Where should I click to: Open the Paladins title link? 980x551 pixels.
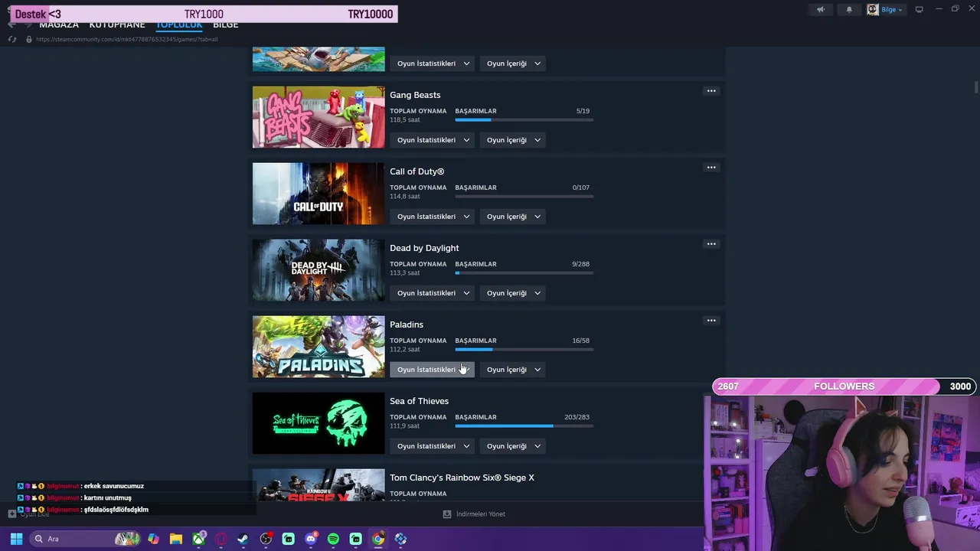point(407,324)
